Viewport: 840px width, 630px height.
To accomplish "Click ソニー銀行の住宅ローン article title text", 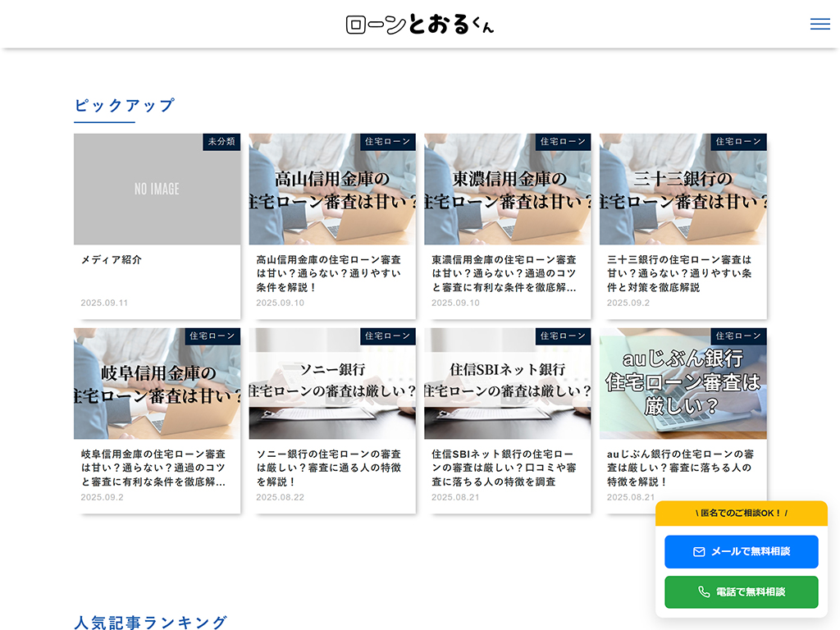I will (329, 468).
